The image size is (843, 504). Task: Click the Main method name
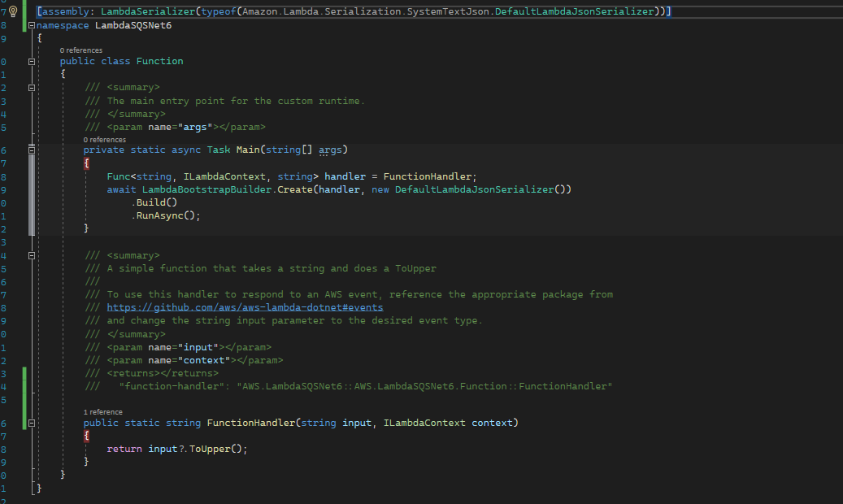pyautogui.click(x=248, y=150)
